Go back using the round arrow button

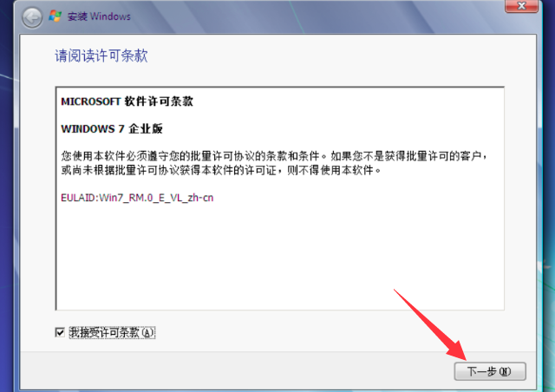[32, 17]
